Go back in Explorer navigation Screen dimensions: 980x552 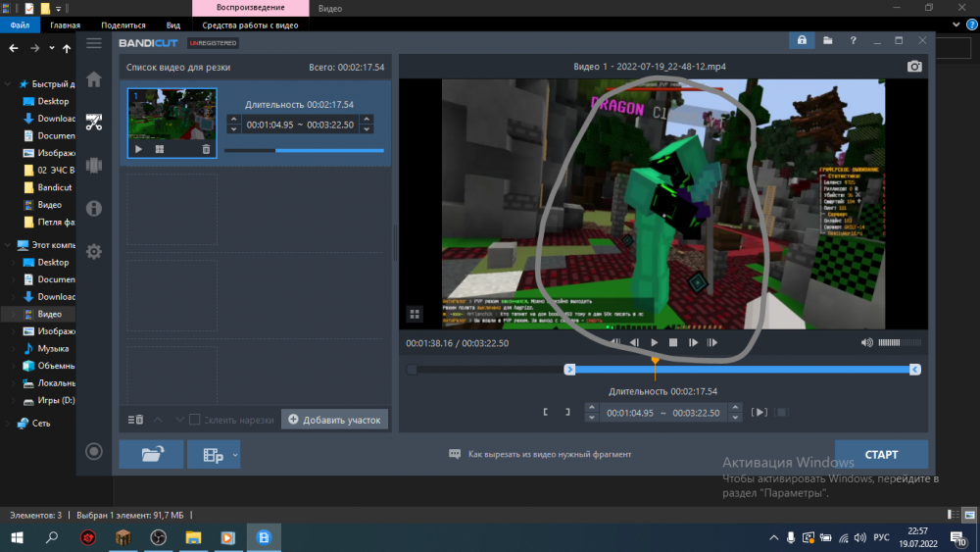point(14,48)
